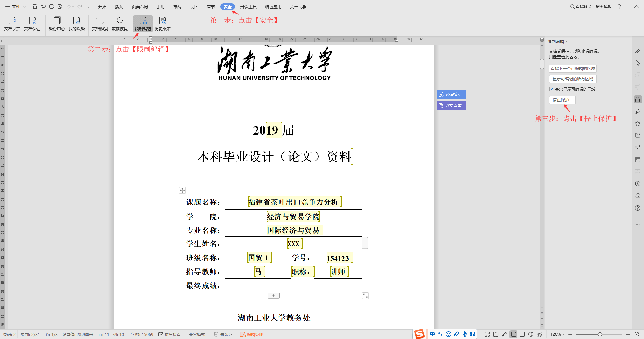Click the pen icon in right sidebar
The width and height of the screenshot is (644, 339).
[x=638, y=51]
